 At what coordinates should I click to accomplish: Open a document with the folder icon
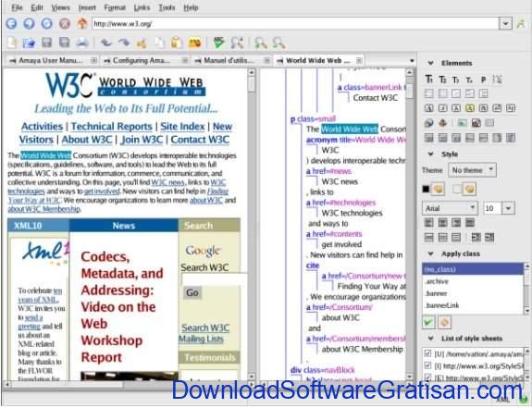pyautogui.click(x=30, y=43)
